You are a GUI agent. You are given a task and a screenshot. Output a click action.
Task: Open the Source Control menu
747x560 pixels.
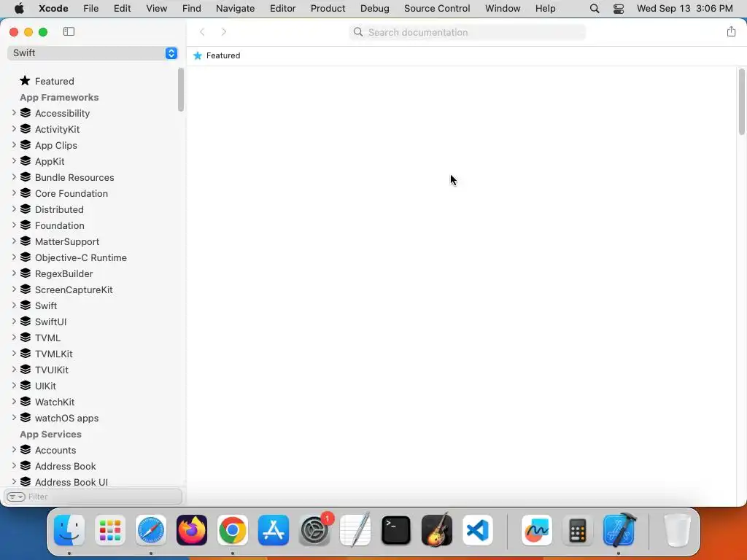(x=437, y=9)
